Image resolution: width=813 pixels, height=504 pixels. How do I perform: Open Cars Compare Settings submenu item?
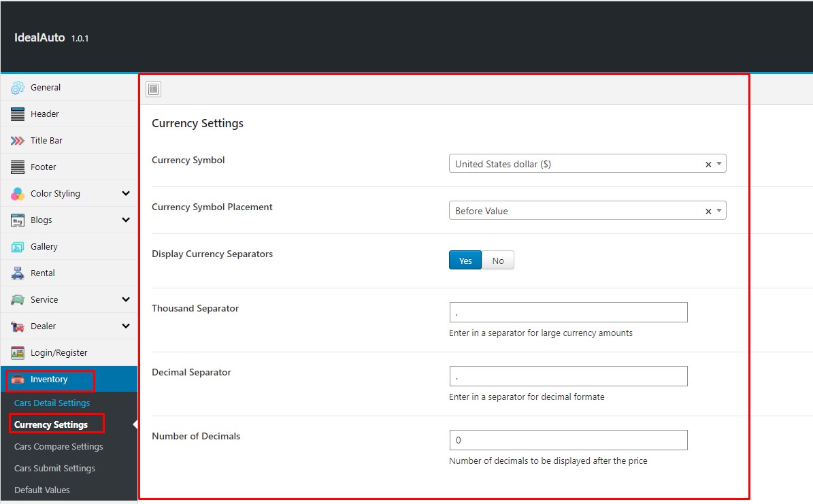coord(59,447)
